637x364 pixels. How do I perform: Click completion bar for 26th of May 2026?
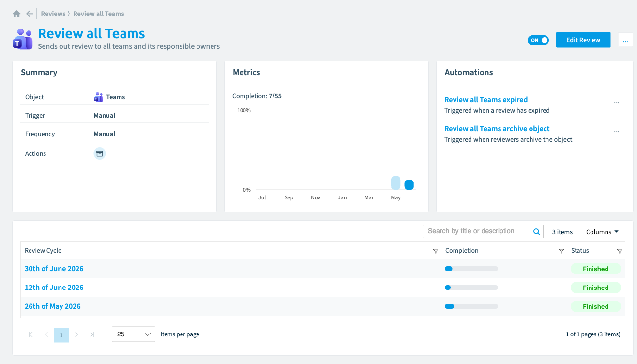click(471, 306)
